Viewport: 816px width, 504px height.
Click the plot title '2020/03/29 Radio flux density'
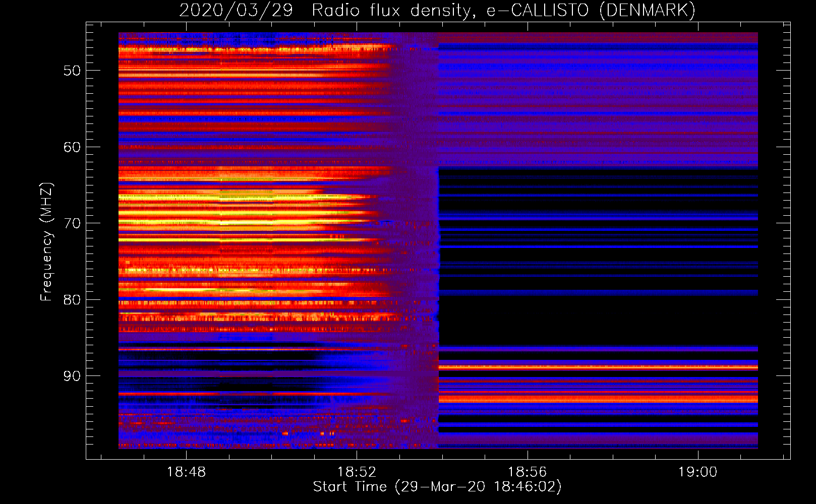pyautogui.click(x=437, y=11)
